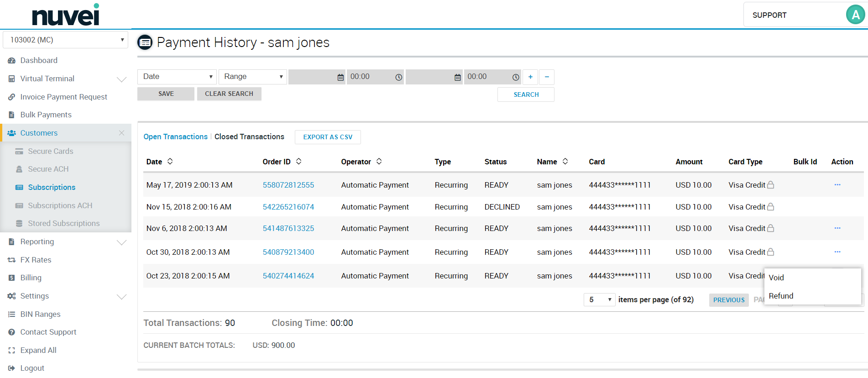Open action dots for May 17, 2019 transaction
868x378 pixels.
(837, 185)
